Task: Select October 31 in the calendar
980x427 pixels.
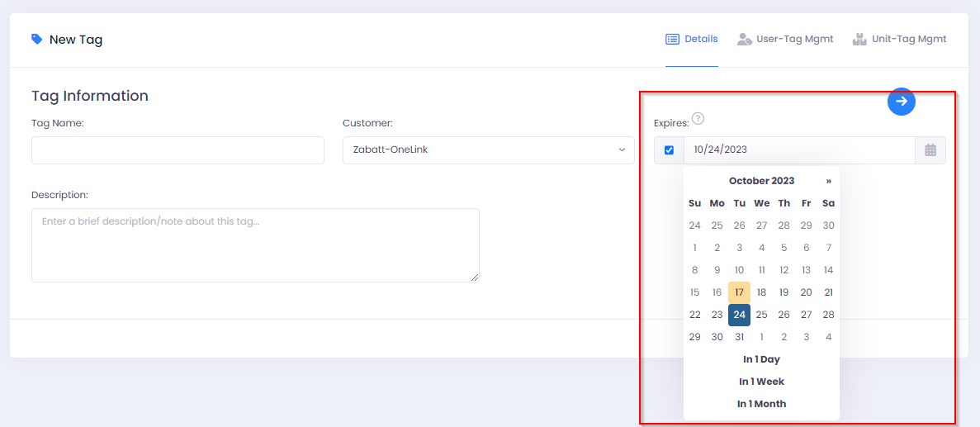Action: pos(739,337)
